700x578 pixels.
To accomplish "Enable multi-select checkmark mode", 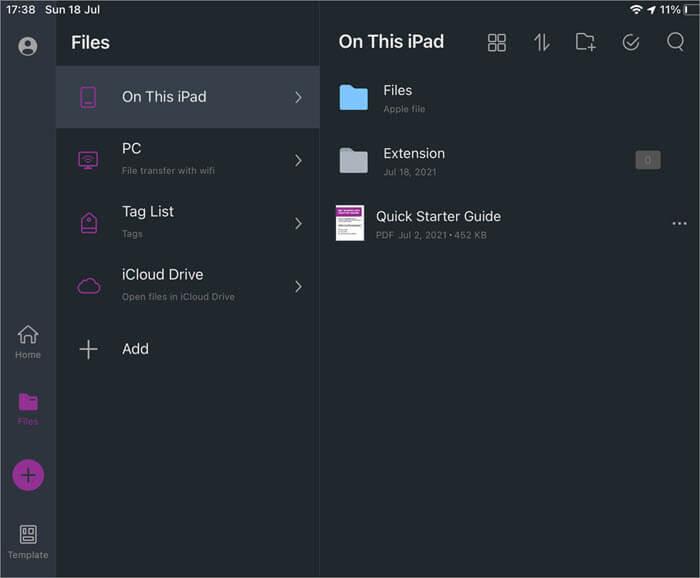I will point(630,42).
